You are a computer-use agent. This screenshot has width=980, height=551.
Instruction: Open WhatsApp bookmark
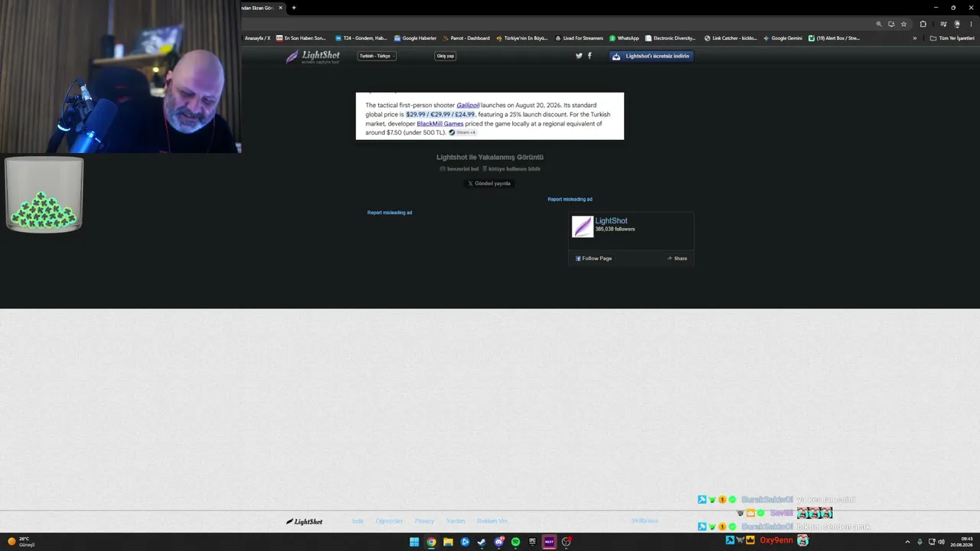624,38
